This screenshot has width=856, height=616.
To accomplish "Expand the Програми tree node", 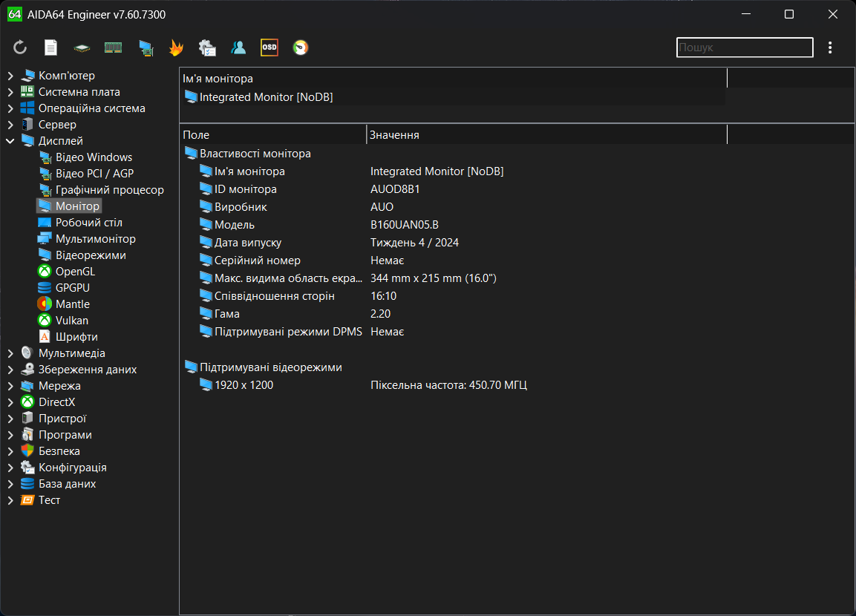I will pos(10,436).
